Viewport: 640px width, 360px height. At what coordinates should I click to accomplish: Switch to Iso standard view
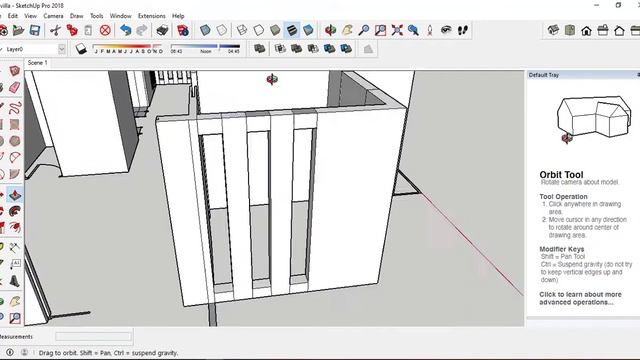click(553, 30)
